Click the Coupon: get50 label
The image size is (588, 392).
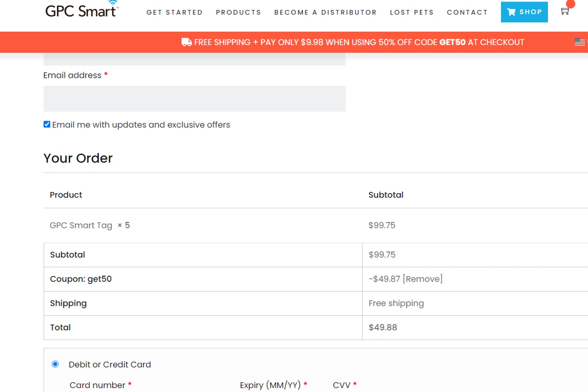point(81,279)
